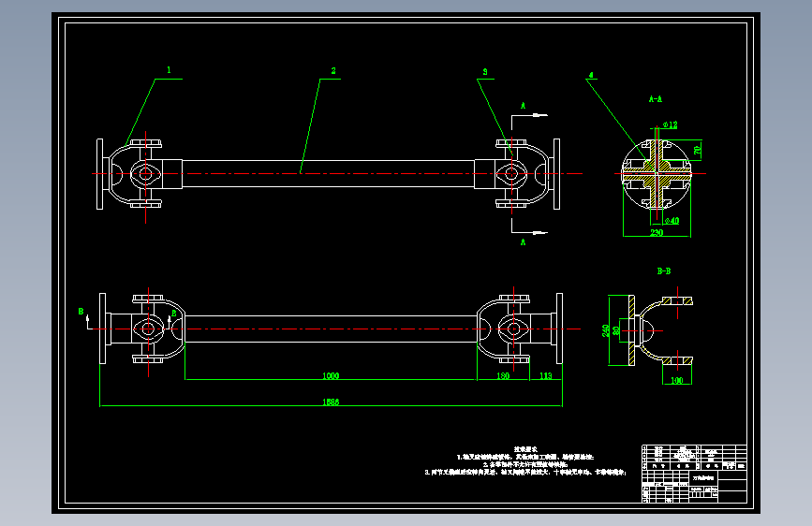Viewport: 812px width, 526px height.
Task: Select part callout number 3
Action: pyautogui.click(x=485, y=72)
